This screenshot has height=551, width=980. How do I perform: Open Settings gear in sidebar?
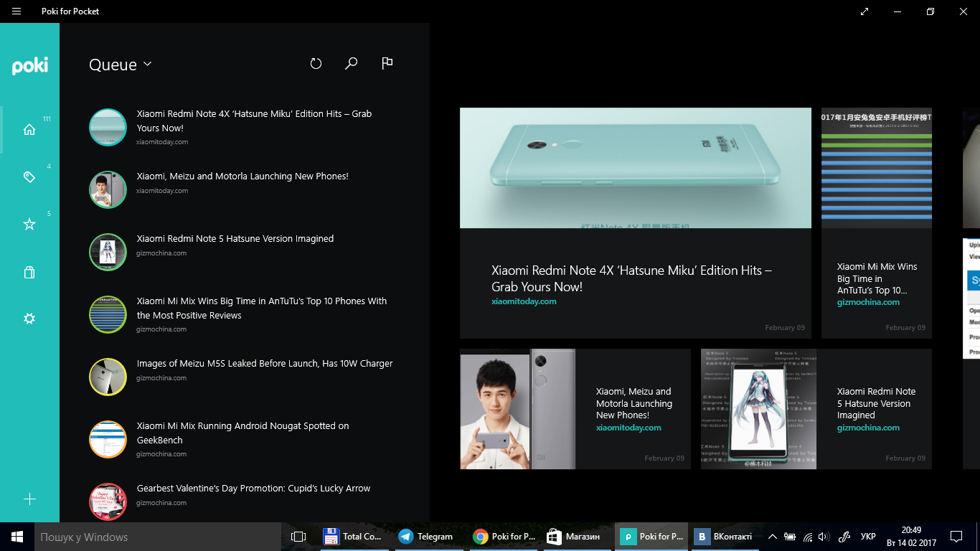(29, 319)
